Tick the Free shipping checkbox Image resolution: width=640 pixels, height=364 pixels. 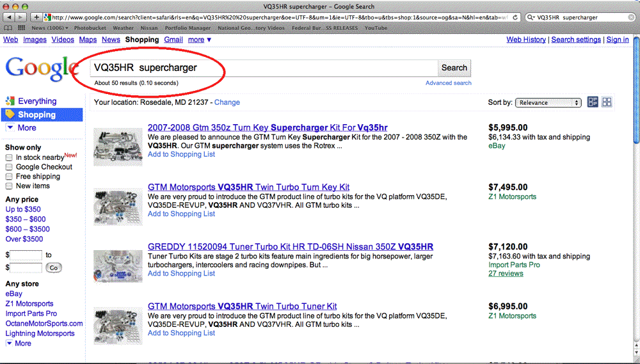(9, 177)
